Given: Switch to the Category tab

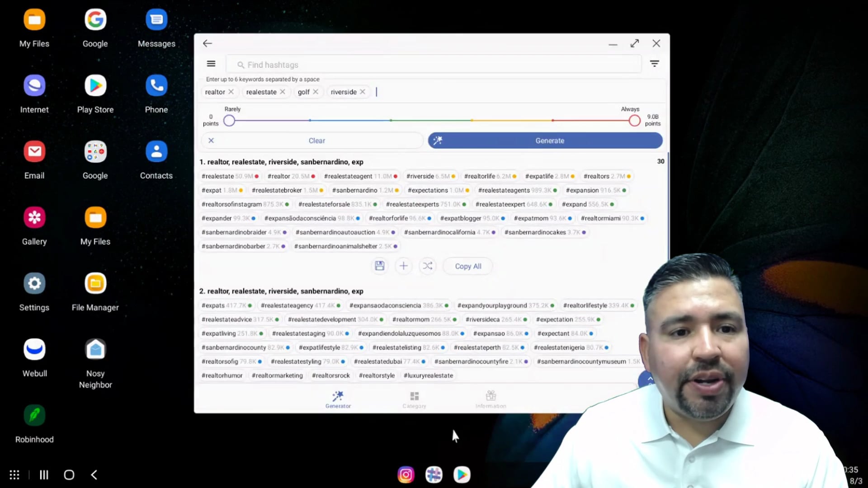Looking at the screenshot, I should pos(414,399).
